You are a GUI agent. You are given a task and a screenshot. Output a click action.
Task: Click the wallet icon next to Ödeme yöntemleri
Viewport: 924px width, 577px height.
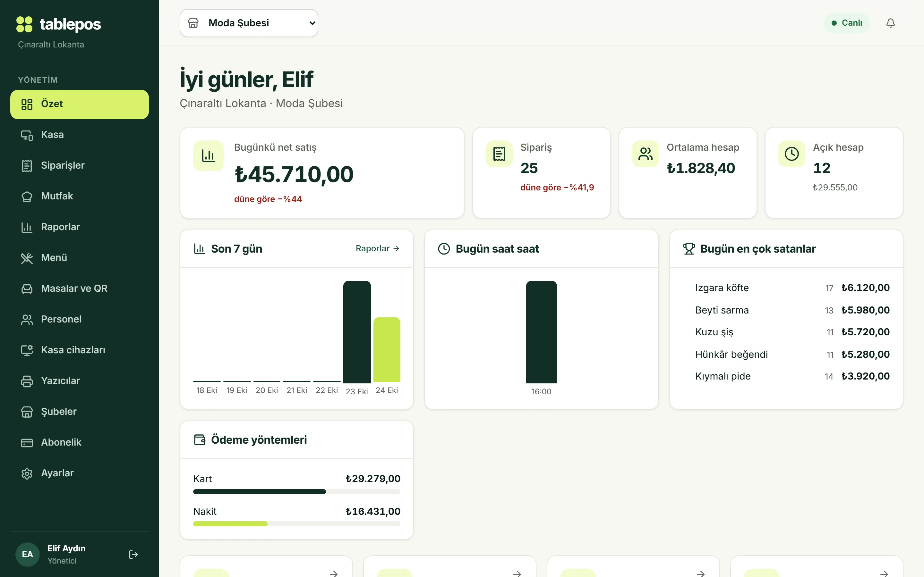pyautogui.click(x=199, y=439)
